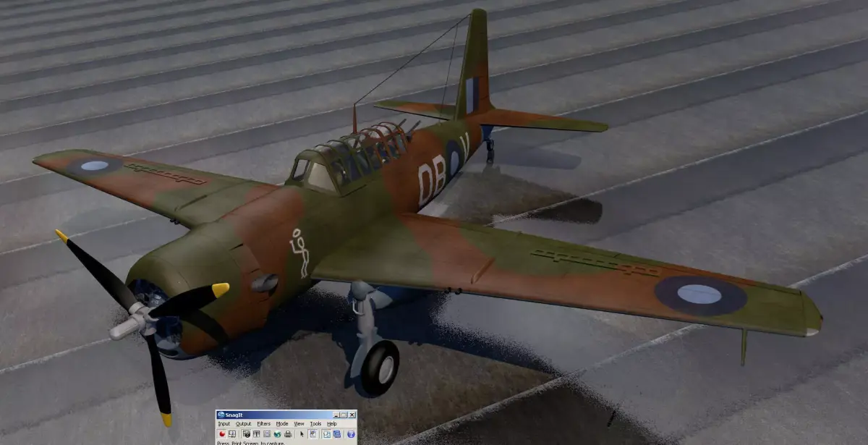Image resolution: width=868 pixels, height=445 pixels.
Task: Select Video capture mode icon in SnagIt
Action: 267,434
